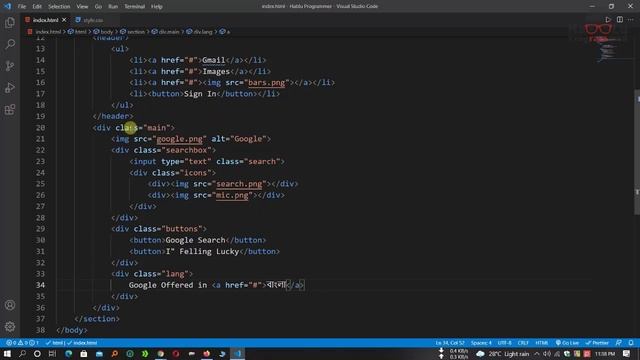Click Spaces: 4 indentation setting
The image size is (640, 360).
coord(481,343)
